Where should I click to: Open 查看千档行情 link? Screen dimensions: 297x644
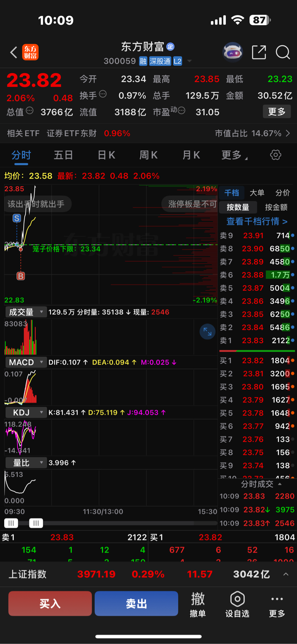click(257, 221)
